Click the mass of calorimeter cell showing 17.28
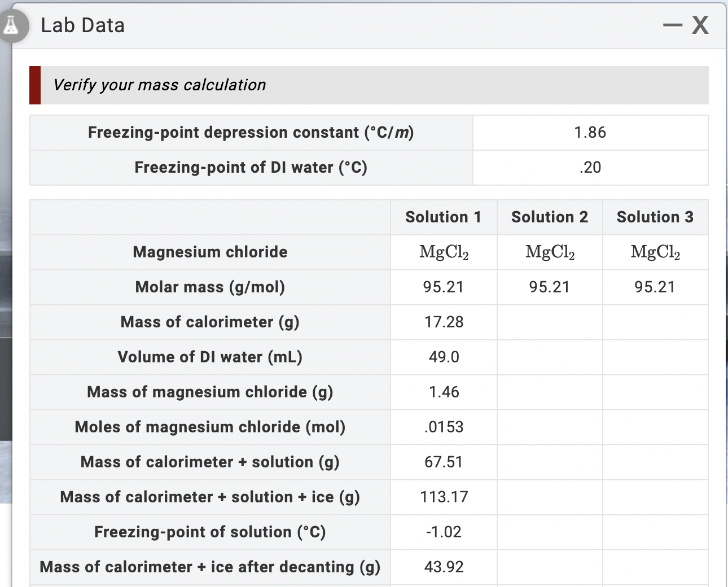 tap(443, 322)
